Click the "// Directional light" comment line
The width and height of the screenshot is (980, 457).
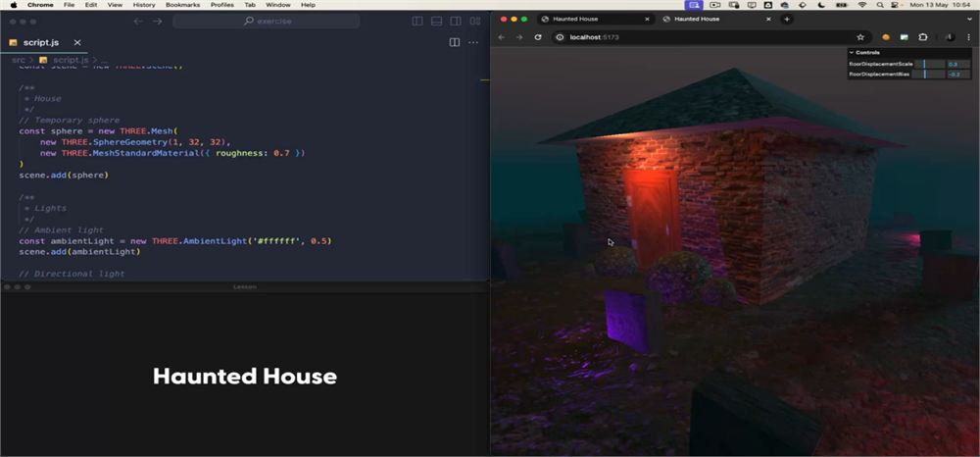tap(72, 274)
